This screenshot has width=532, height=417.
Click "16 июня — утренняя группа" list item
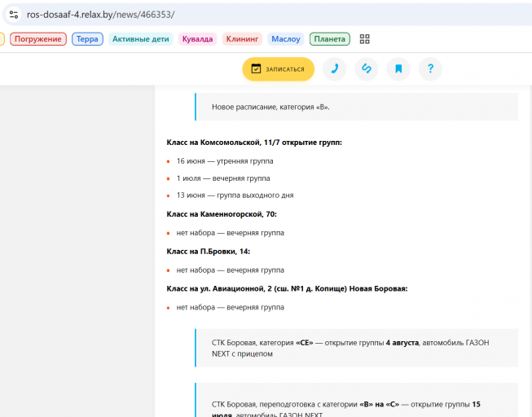225,161
